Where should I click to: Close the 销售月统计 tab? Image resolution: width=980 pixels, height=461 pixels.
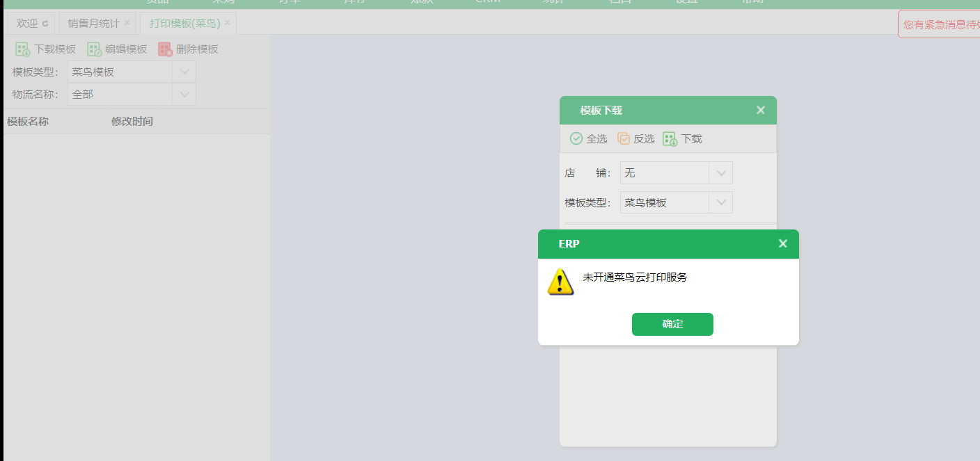(x=127, y=23)
